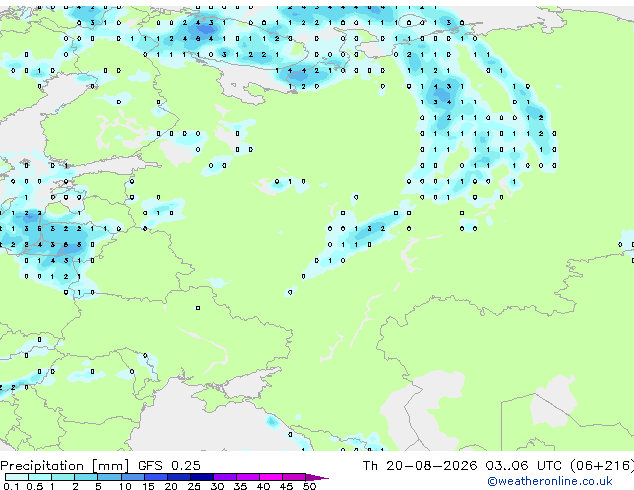This screenshot has height=490, width=634.
Task: Click the '(06+216)' forecast run label
Action: pyautogui.click(x=602, y=466)
